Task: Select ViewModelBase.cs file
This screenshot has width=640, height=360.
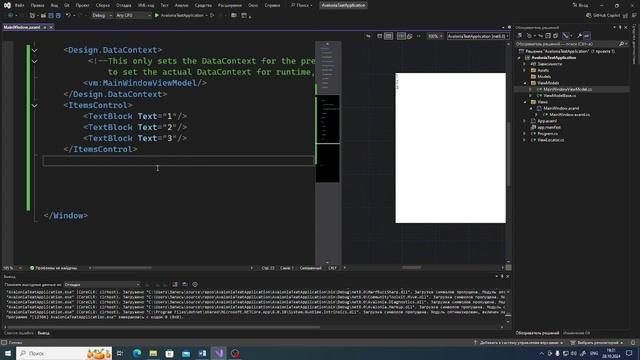Action: [559, 96]
